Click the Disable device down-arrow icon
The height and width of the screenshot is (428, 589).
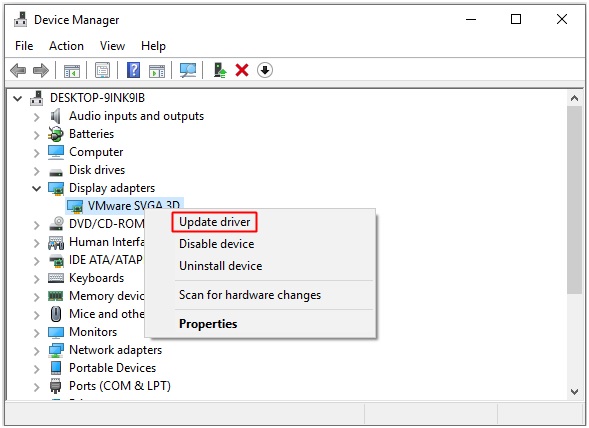point(265,70)
